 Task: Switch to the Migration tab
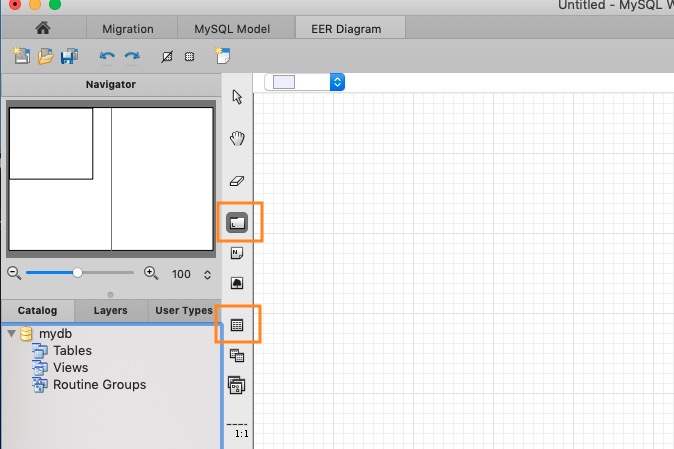click(x=128, y=29)
